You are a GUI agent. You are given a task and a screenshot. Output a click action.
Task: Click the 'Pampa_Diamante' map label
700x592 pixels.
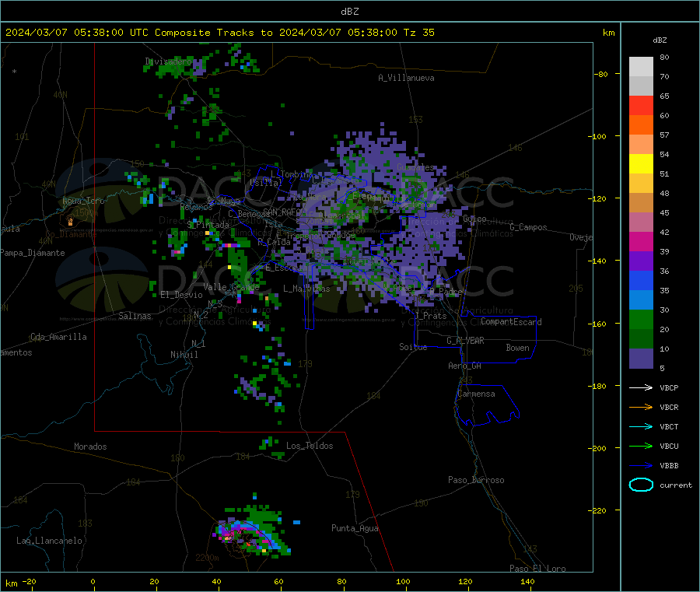[x=32, y=253]
